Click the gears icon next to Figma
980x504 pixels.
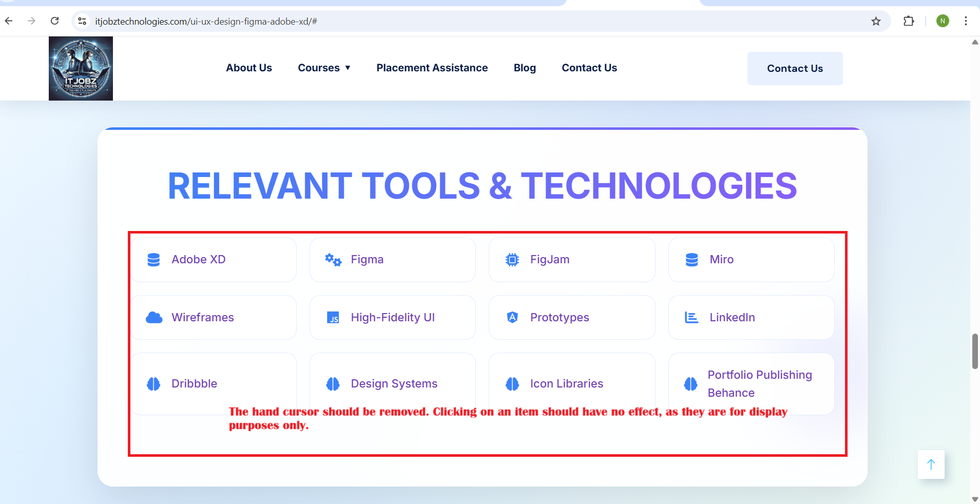(333, 260)
